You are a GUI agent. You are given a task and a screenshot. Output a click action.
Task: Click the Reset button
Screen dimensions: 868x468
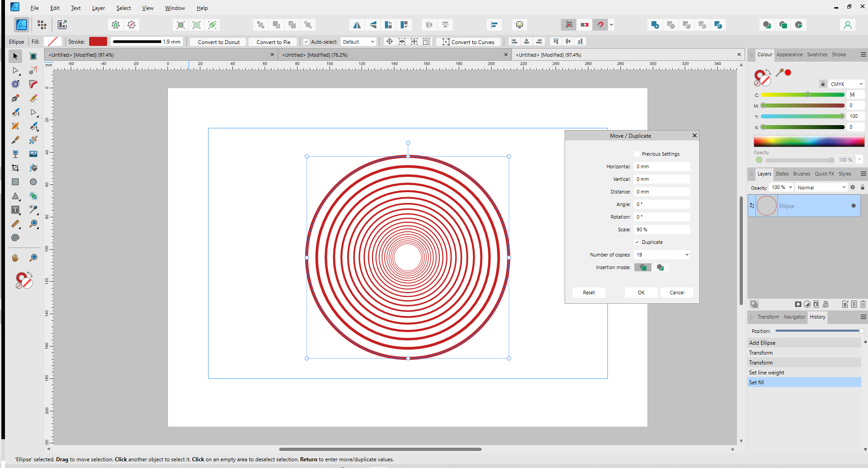pyautogui.click(x=589, y=292)
